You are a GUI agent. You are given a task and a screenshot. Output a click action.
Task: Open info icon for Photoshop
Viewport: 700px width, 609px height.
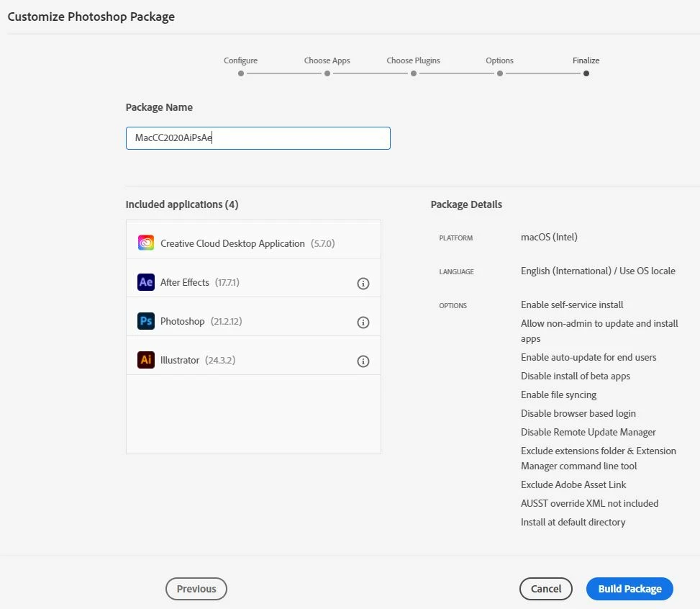click(363, 322)
